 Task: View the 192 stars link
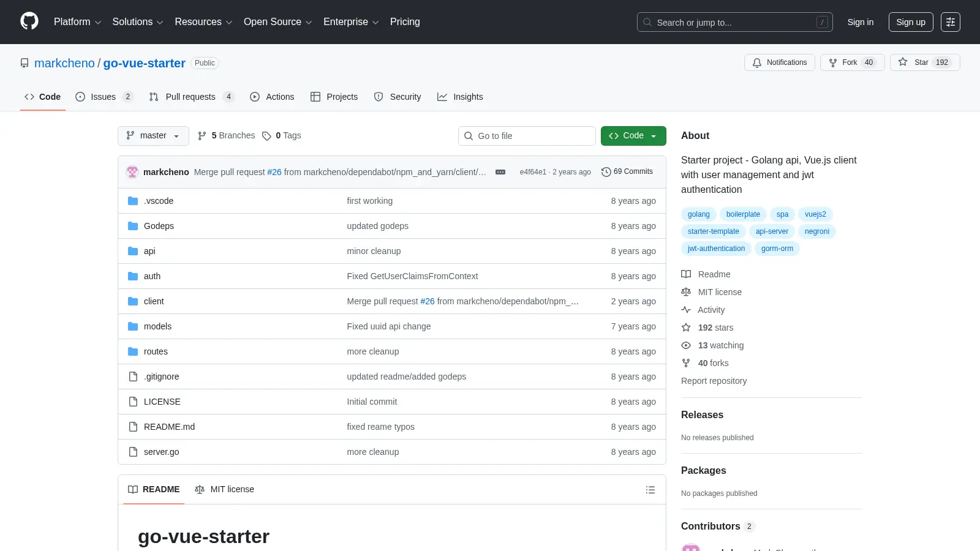[707, 328]
